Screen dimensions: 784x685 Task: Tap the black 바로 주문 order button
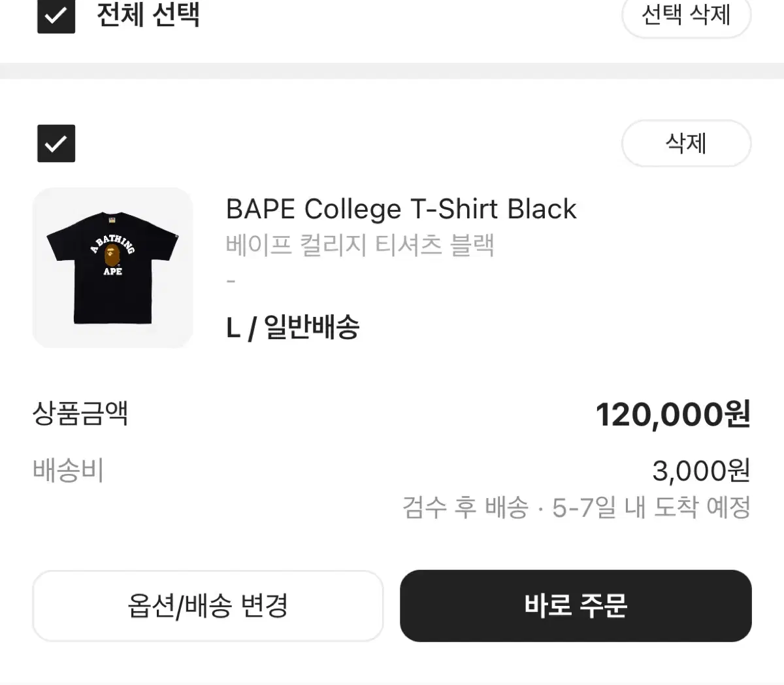(x=576, y=605)
